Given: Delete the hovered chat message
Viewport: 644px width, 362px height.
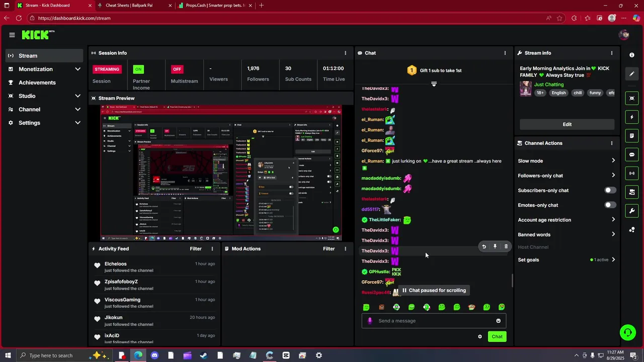Looking at the screenshot, I should tap(506, 246).
